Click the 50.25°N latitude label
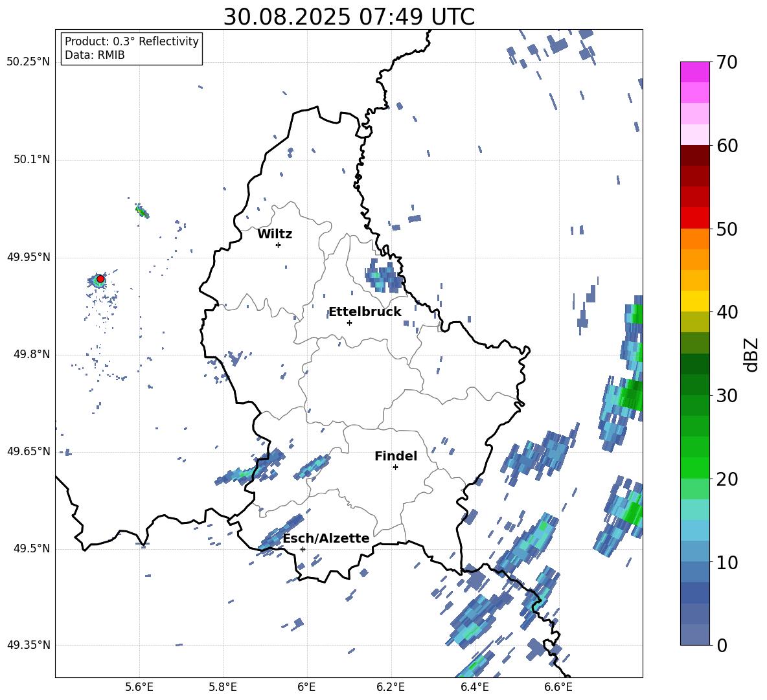 point(29,62)
